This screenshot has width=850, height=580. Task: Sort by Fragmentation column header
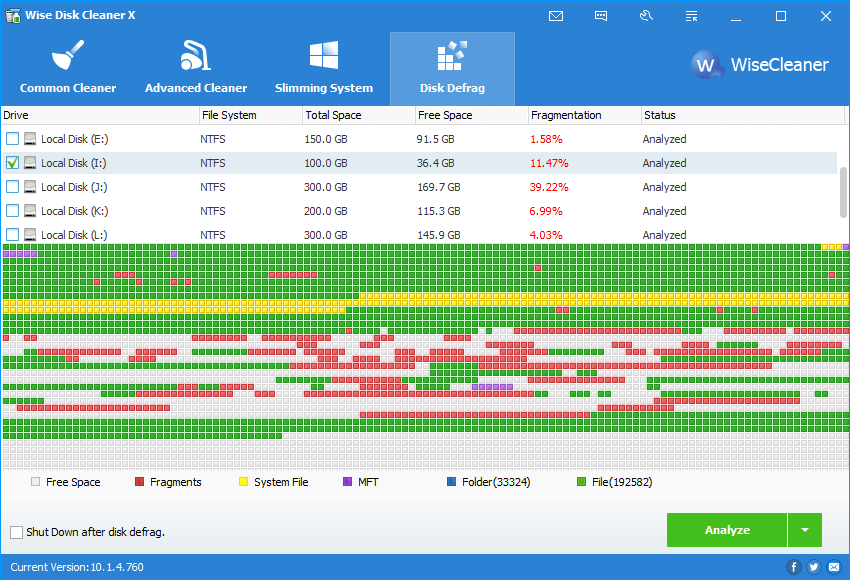584,115
